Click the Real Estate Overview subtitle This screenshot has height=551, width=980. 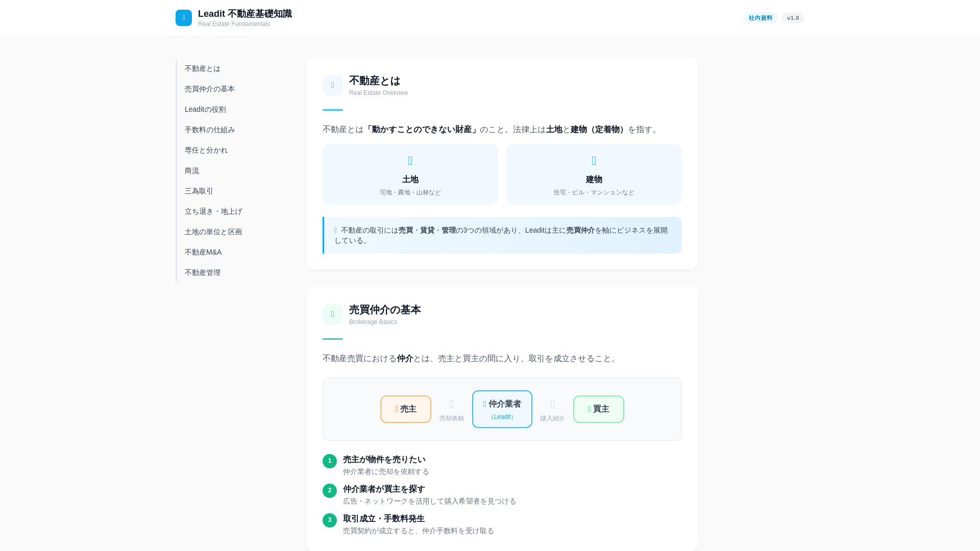pos(378,93)
